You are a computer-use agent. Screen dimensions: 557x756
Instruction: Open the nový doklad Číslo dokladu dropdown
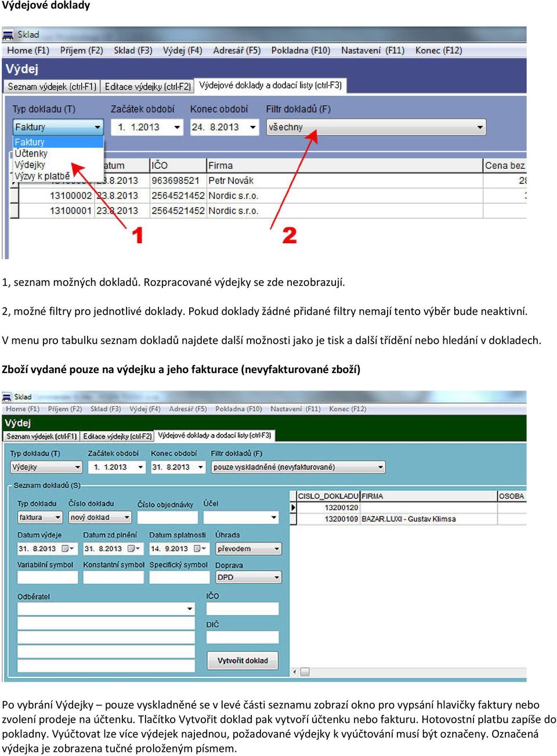pos(100,518)
